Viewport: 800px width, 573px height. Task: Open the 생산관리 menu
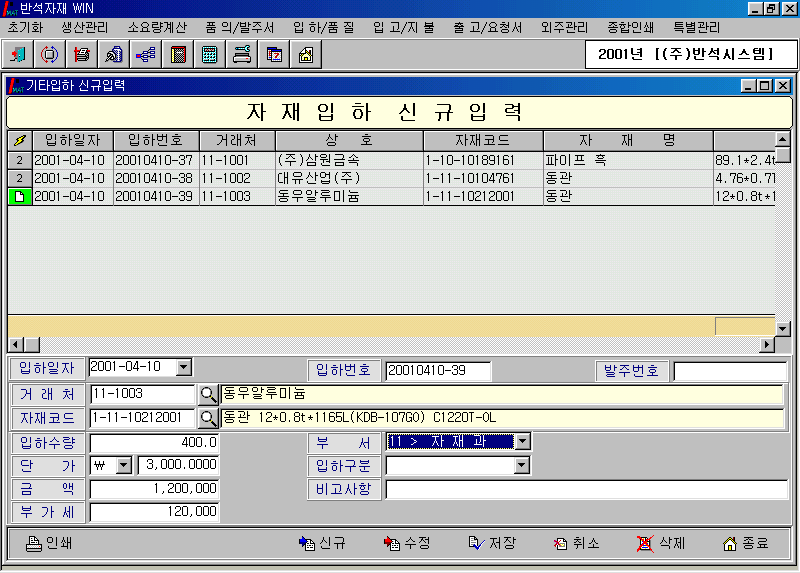point(85,27)
